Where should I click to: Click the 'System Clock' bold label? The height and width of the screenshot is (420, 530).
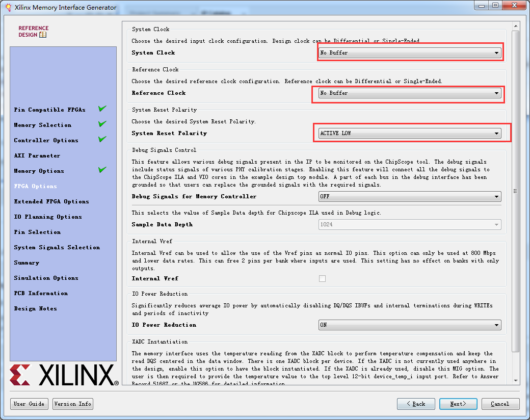point(153,52)
